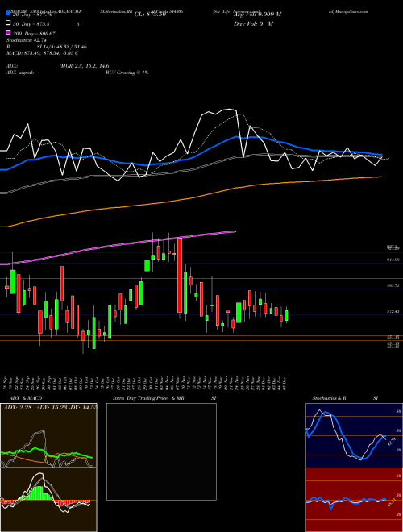Click the 'Stochastics: 42.74' readout
Viewport: 403px width, 532px height.
tap(27, 40)
